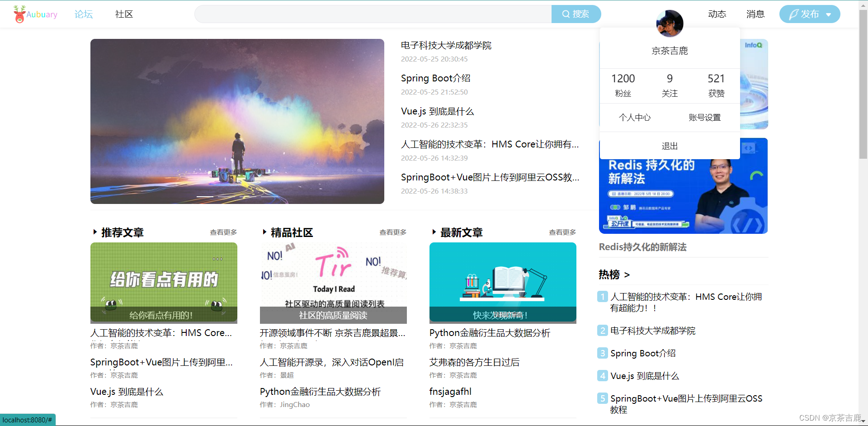The height and width of the screenshot is (426, 868).
Task: Click the user avatar picture
Action: click(x=670, y=24)
